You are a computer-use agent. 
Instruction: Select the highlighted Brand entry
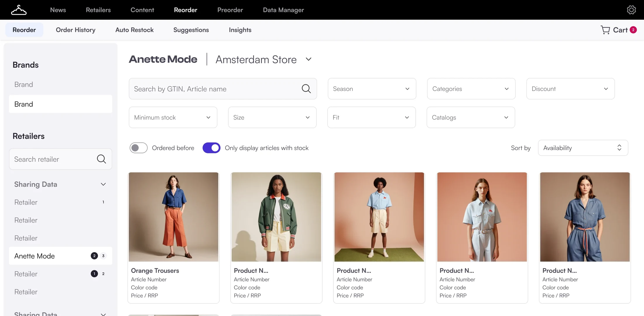61,104
